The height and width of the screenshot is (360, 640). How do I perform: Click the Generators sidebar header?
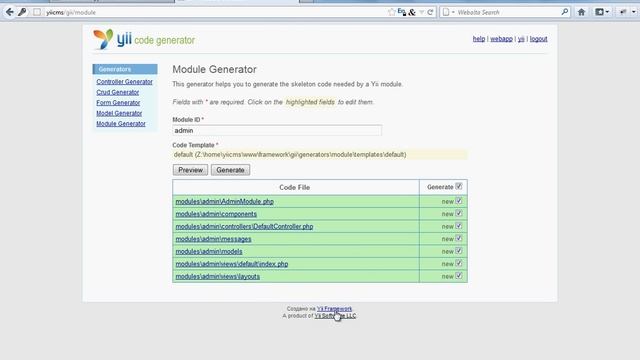(x=125, y=69)
